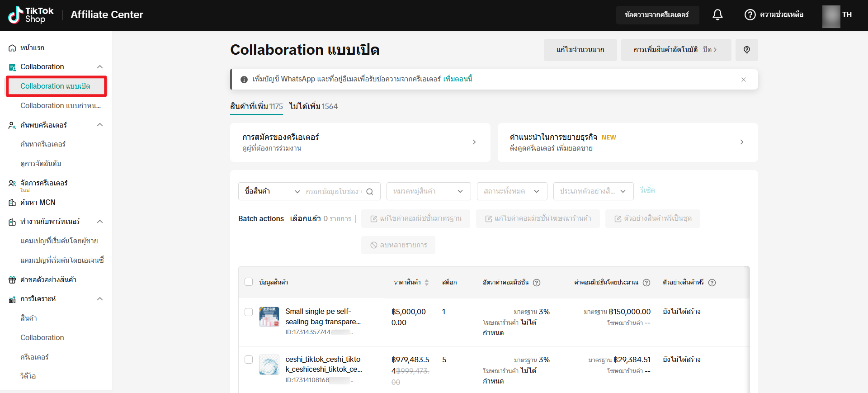Toggle the select-all products checkbox
The image size is (868, 393).
point(249,282)
